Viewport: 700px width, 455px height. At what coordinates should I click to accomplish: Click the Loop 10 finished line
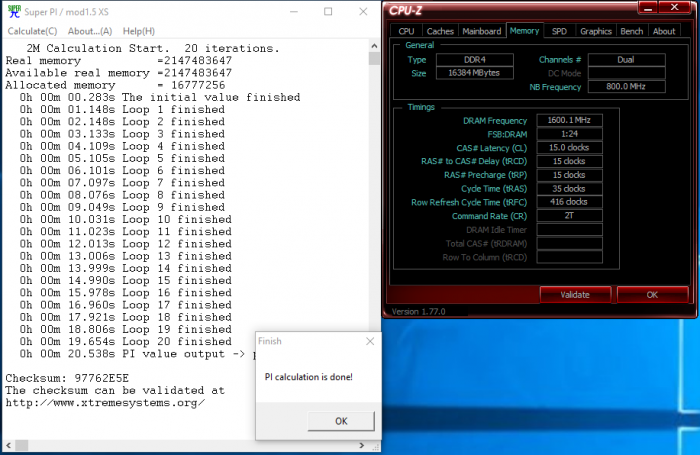(x=125, y=219)
